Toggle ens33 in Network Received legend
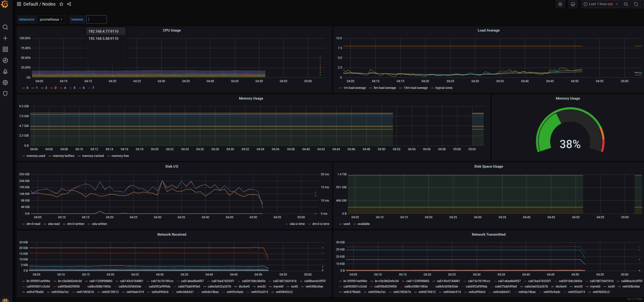644x302 pixels. click(x=261, y=286)
